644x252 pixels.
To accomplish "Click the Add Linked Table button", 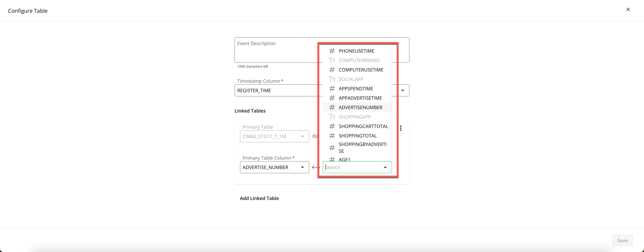I will [259, 198].
